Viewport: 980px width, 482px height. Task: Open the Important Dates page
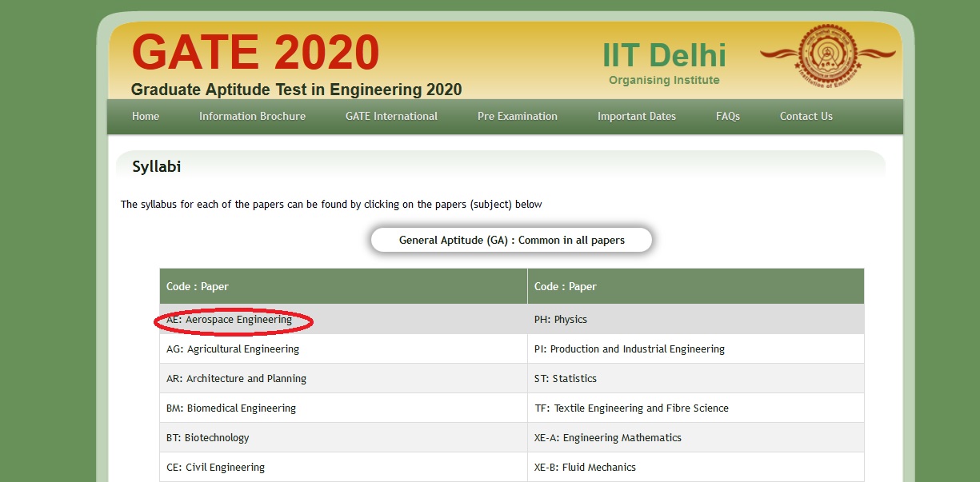tap(636, 116)
